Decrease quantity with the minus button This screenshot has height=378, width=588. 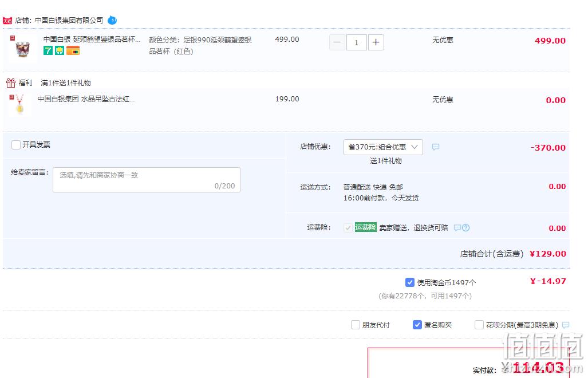click(337, 42)
